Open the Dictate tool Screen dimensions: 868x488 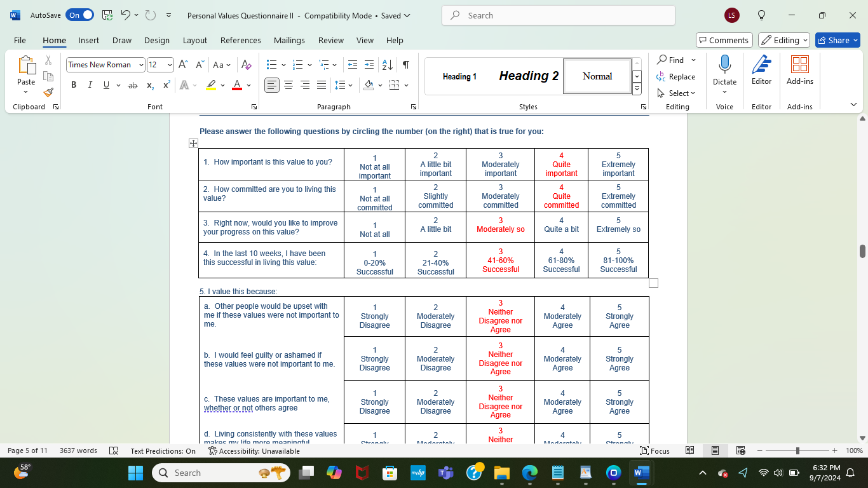pos(724,72)
